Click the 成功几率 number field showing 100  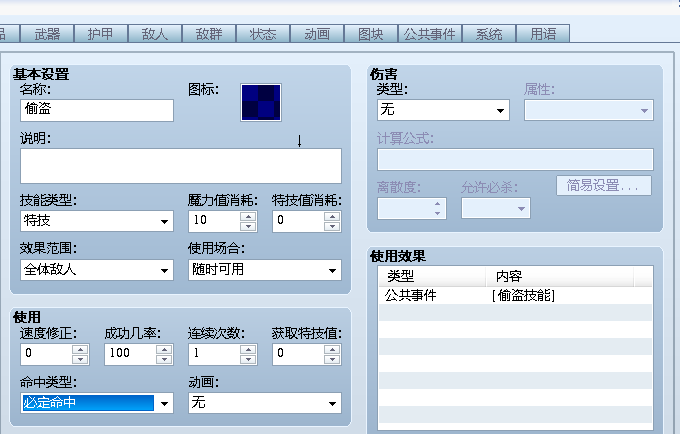click(x=130, y=354)
